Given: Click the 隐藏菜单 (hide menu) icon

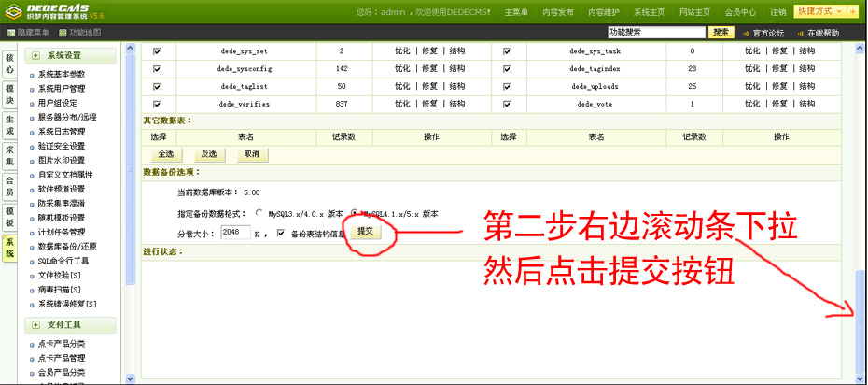Looking at the screenshot, I should [x=11, y=33].
